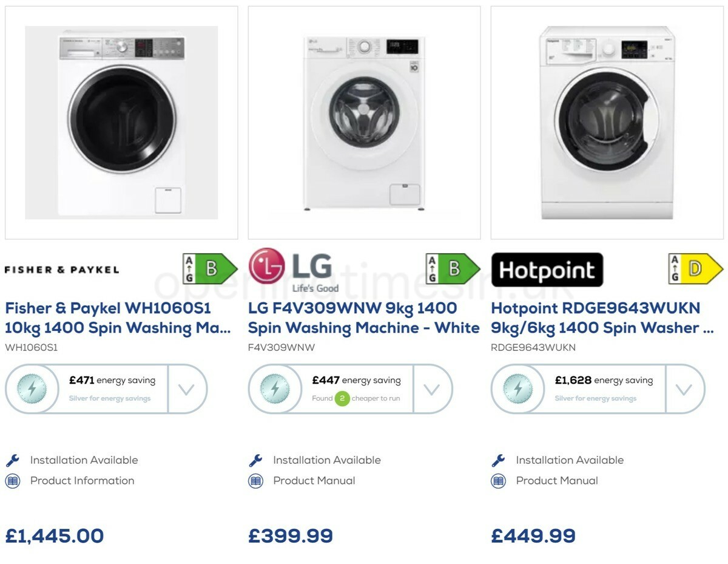The image size is (728, 564).
Task: Select the B energy rating label for the LG machine
Action: [x=453, y=268]
